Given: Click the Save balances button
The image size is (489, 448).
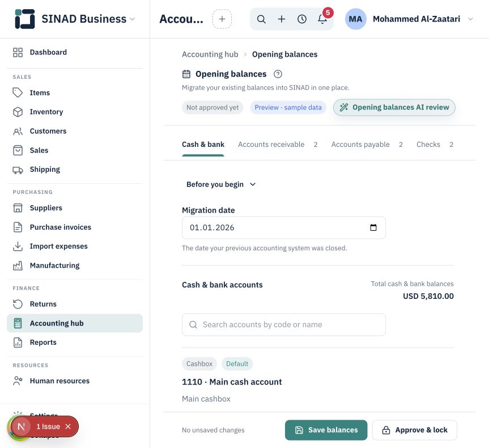Looking at the screenshot, I should (326, 430).
